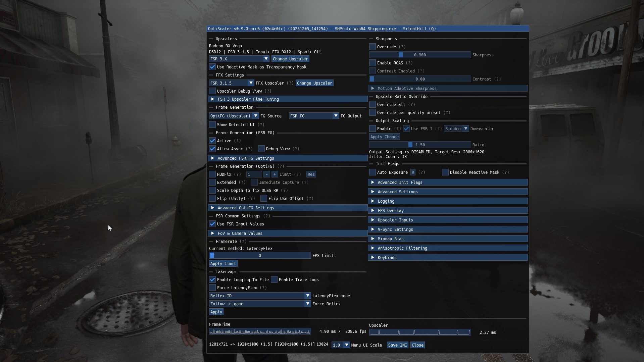Enable Scale Depth to fix DLSS RR
The height and width of the screenshot is (362, 644).
coord(212,191)
